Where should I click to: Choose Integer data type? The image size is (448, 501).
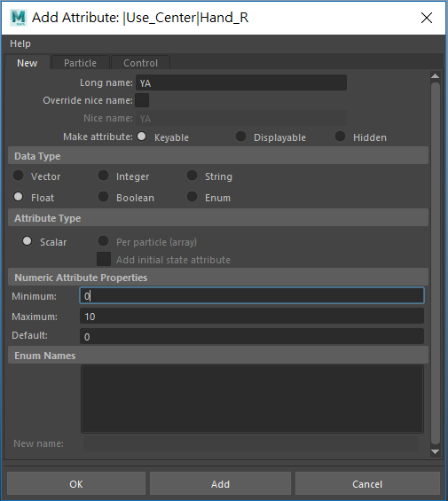click(103, 176)
